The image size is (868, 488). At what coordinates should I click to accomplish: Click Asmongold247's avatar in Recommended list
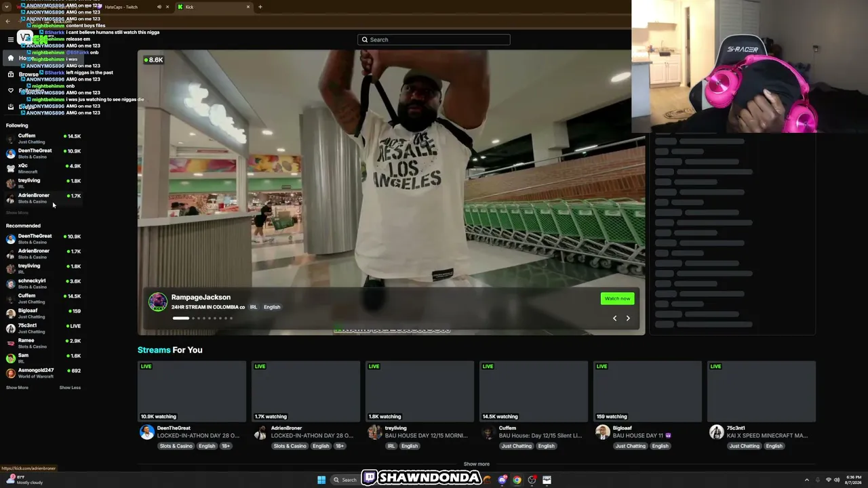coord(11,373)
